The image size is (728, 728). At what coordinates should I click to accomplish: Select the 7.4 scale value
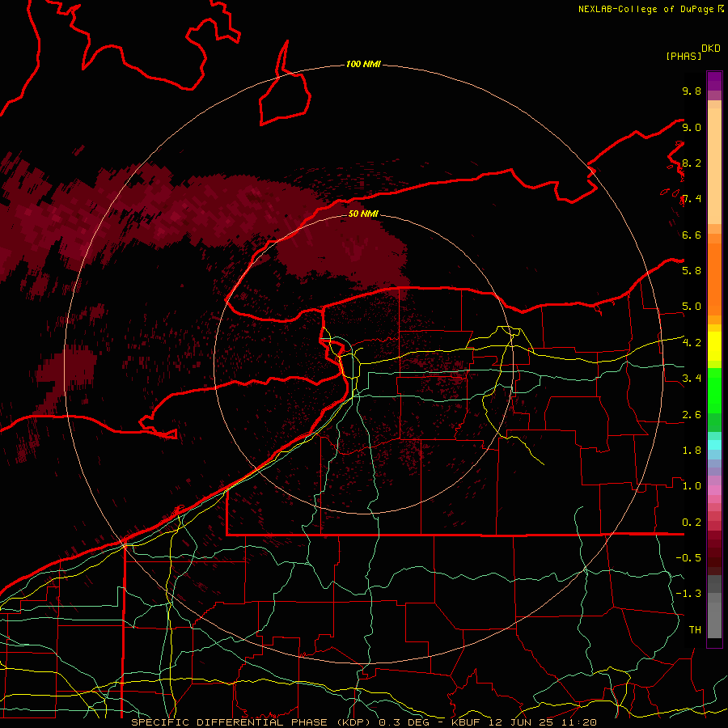[692, 199]
